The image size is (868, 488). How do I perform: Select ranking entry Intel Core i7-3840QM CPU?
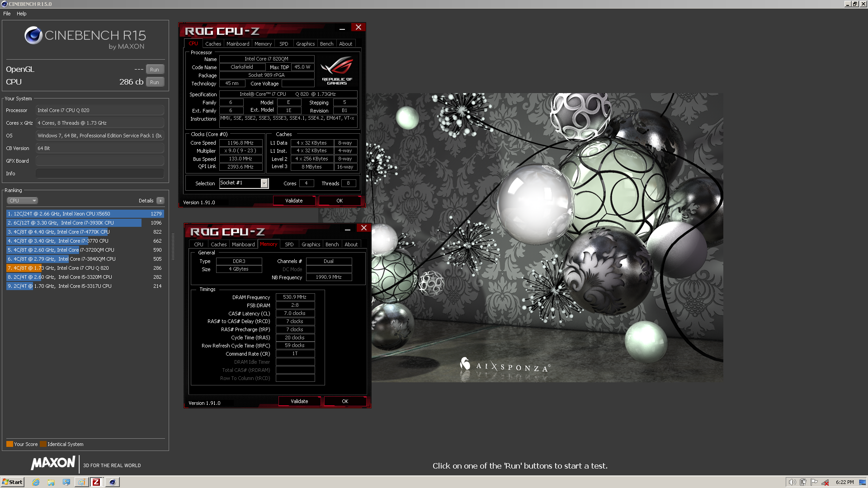[85, 259]
